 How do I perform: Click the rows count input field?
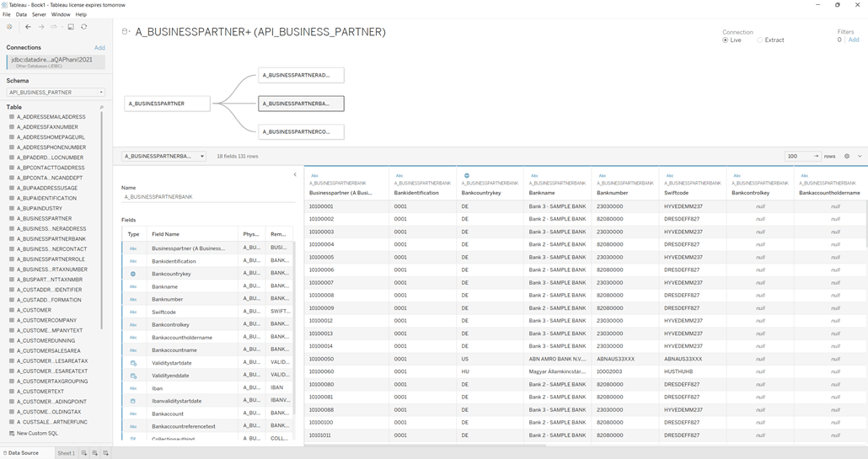coord(797,156)
